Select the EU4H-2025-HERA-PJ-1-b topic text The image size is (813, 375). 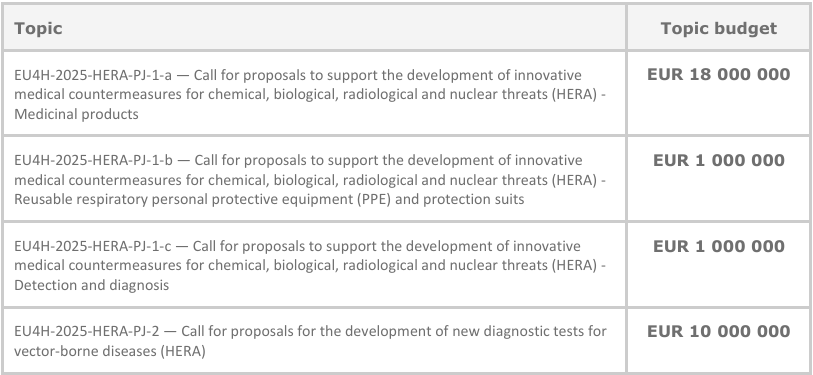tap(310, 179)
